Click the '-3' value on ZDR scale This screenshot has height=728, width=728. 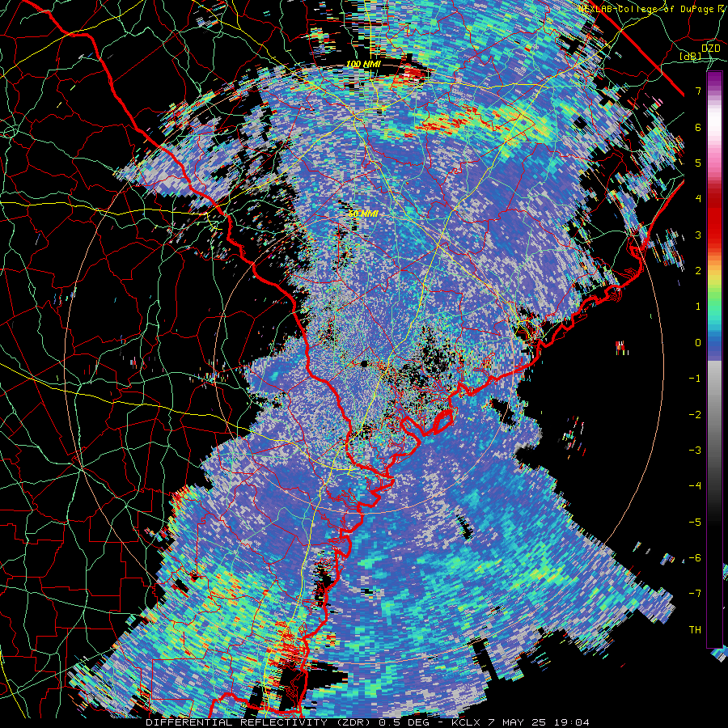pyautogui.click(x=695, y=450)
